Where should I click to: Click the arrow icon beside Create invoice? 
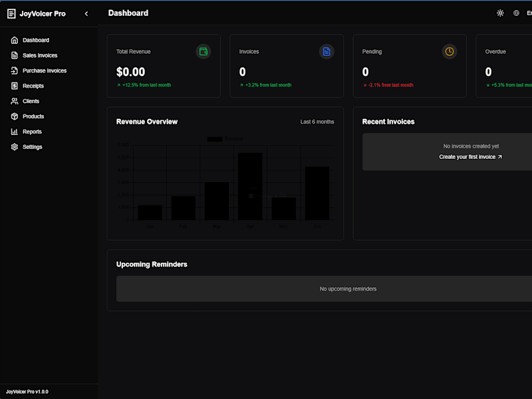point(500,157)
